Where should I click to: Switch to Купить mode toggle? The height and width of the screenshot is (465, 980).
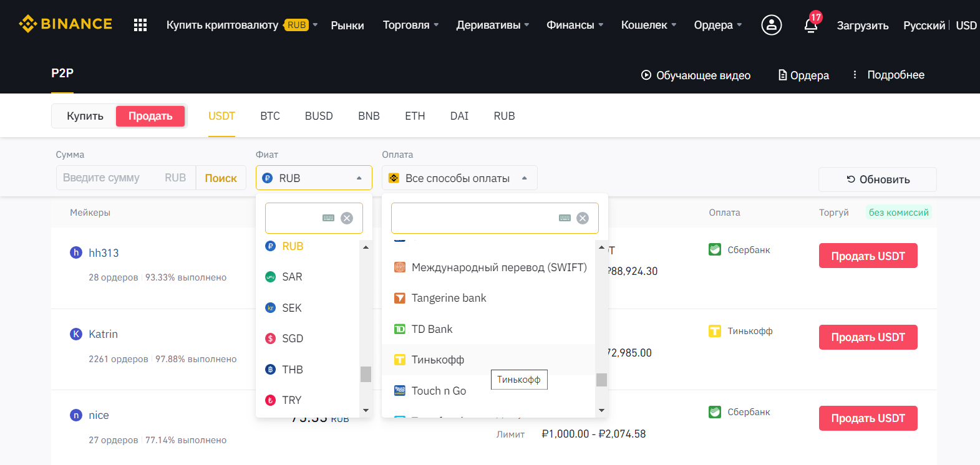click(85, 116)
